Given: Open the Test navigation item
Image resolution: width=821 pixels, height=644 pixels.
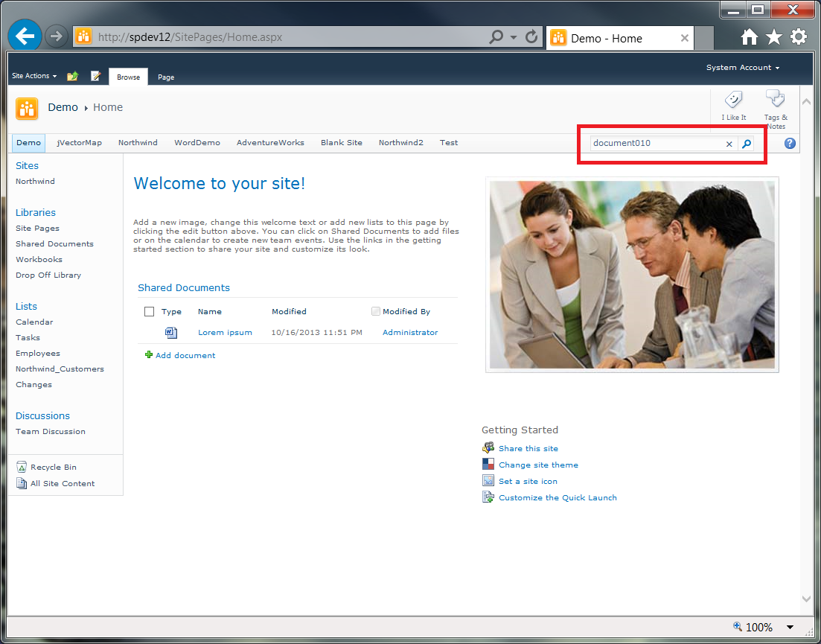Looking at the screenshot, I should tap(449, 143).
